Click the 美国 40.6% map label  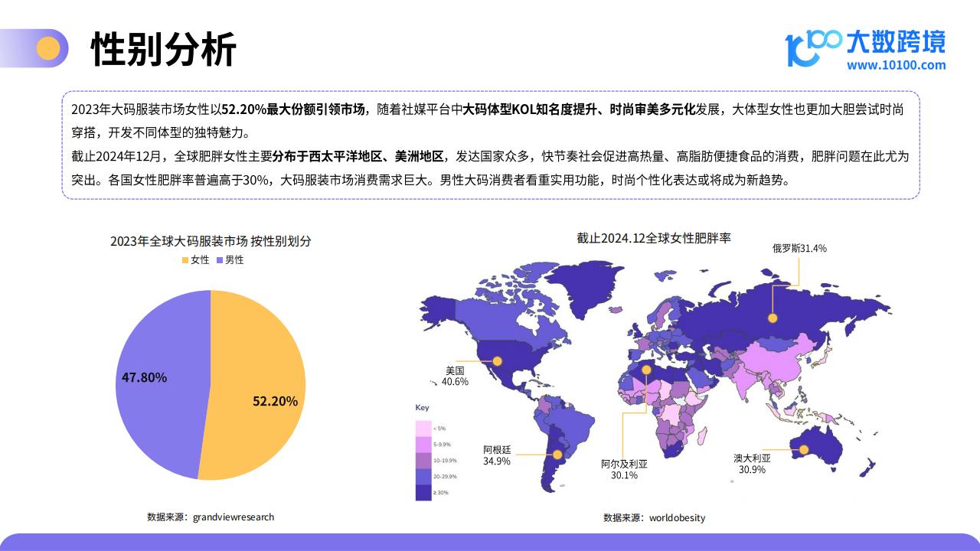pos(455,376)
